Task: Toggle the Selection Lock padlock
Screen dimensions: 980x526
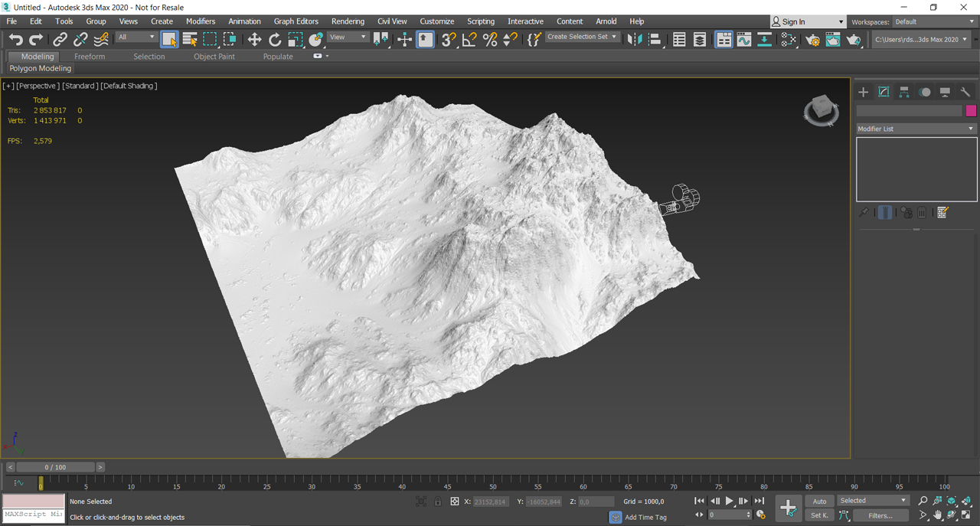Action: pos(438,501)
